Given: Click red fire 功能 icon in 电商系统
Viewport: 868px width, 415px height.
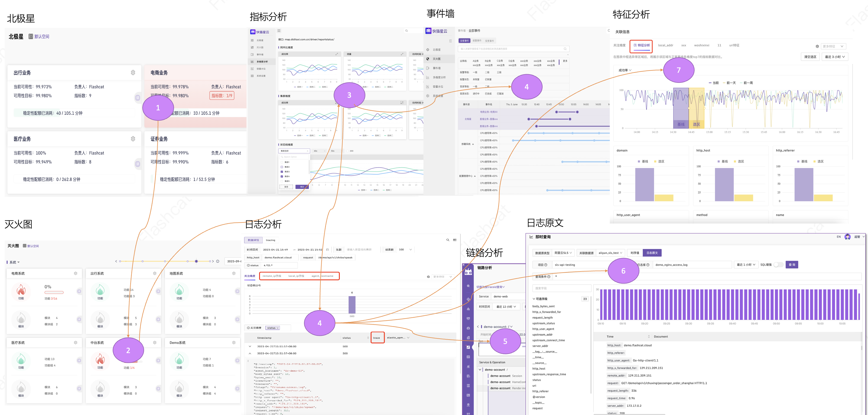Looking at the screenshot, I should pos(21,290).
